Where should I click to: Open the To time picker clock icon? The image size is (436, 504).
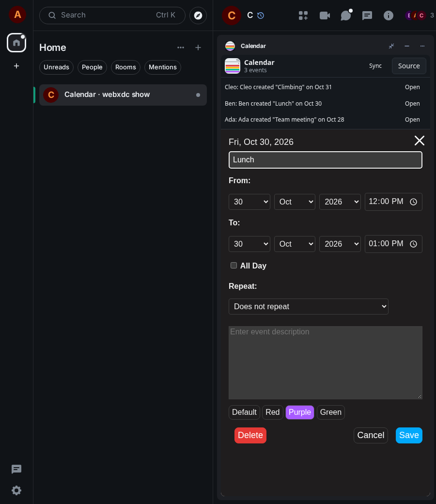[x=414, y=244]
